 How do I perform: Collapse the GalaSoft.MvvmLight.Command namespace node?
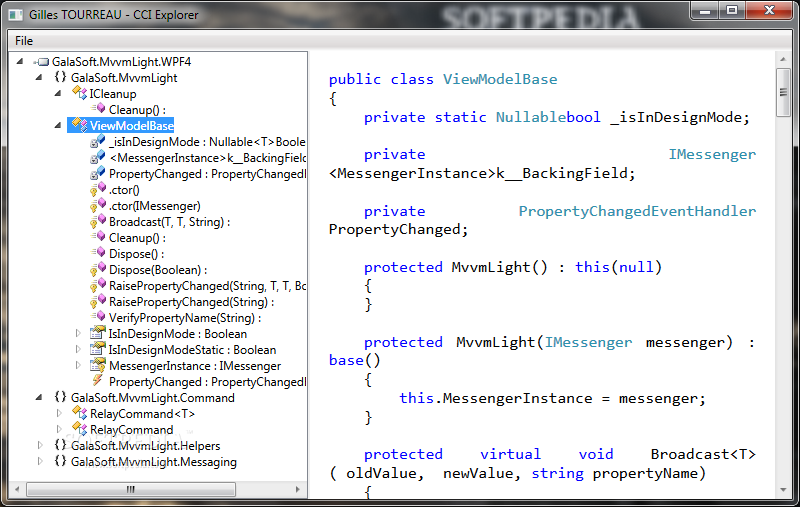pos(39,397)
